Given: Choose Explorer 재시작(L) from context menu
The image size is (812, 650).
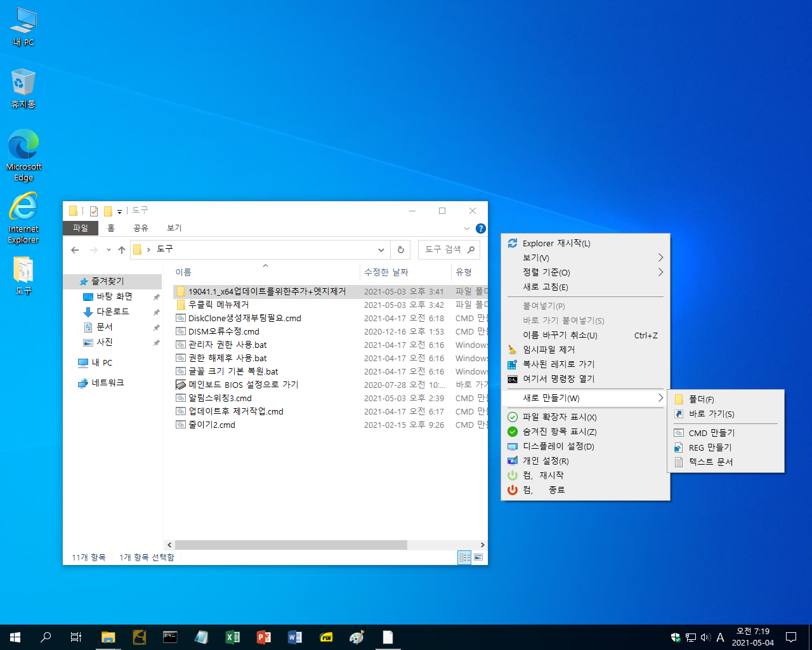Looking at the screenshot, I should (x=585, y=243).
